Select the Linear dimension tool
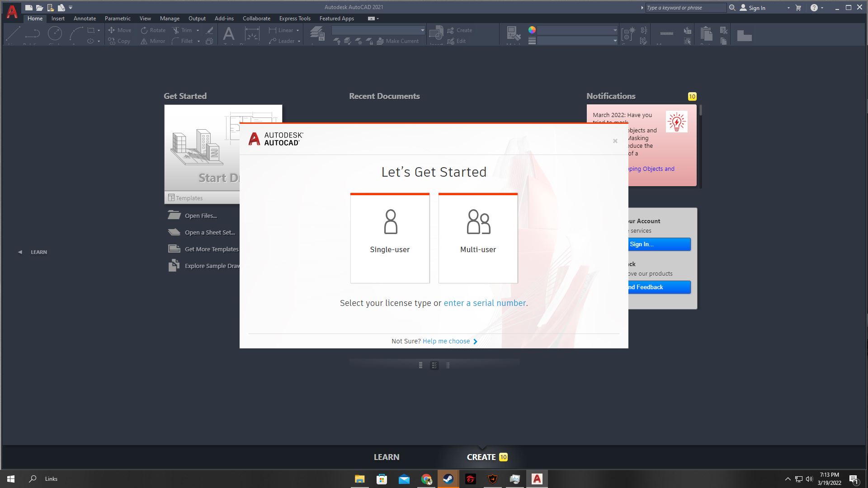 pos(283,30)
